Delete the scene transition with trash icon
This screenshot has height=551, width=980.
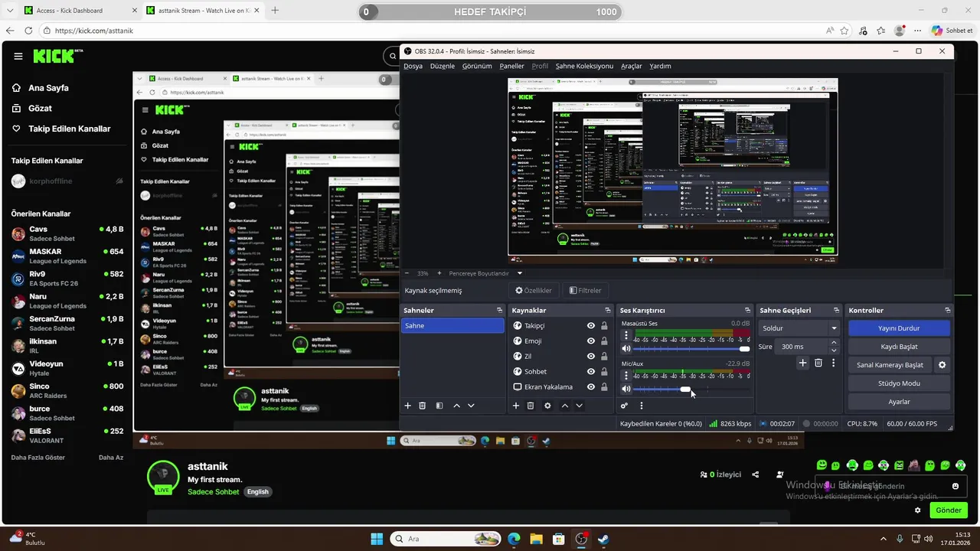(818, 364)
